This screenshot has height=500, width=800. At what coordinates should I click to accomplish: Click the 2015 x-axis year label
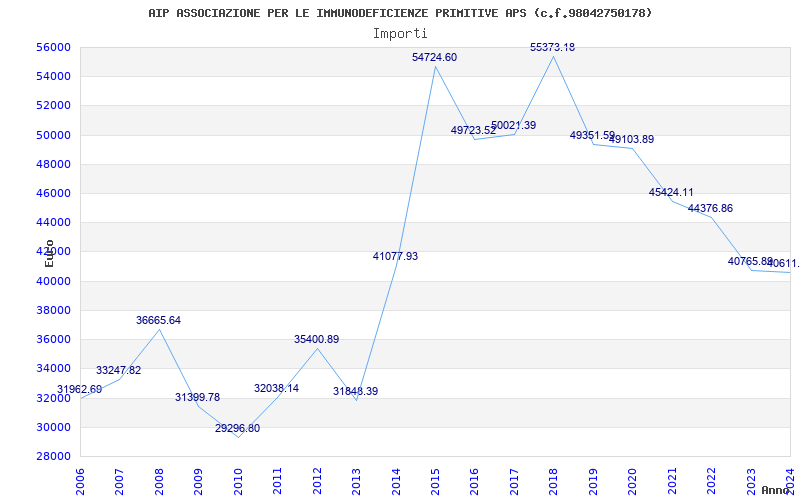(435, 480)
